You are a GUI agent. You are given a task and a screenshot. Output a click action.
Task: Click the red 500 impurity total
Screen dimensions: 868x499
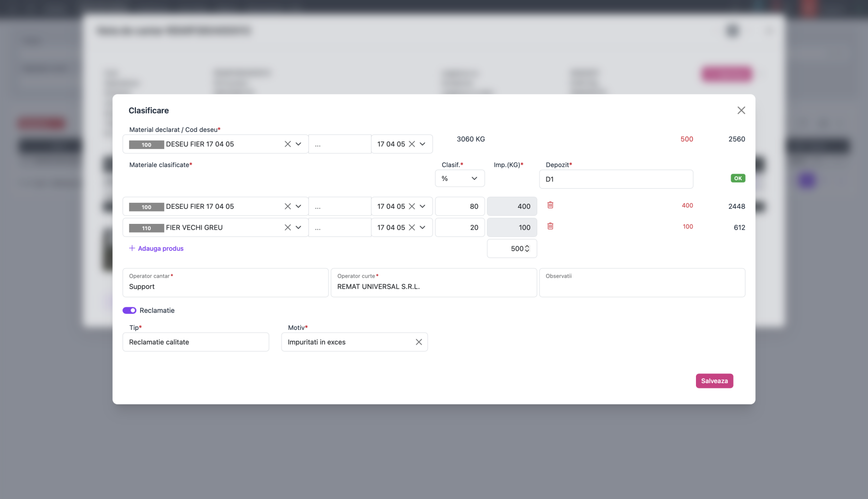687,139
